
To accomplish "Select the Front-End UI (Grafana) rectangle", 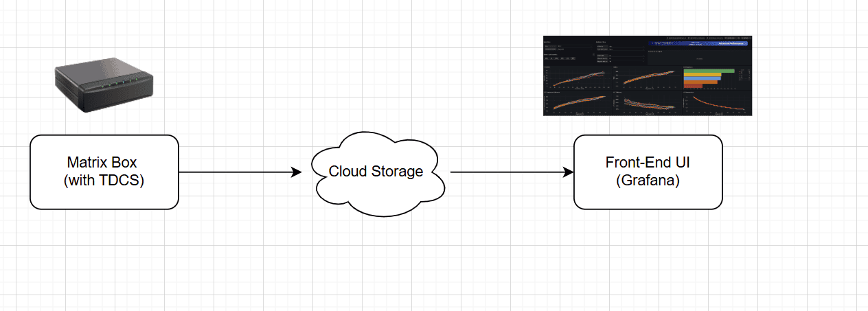I will pos(648,172).
